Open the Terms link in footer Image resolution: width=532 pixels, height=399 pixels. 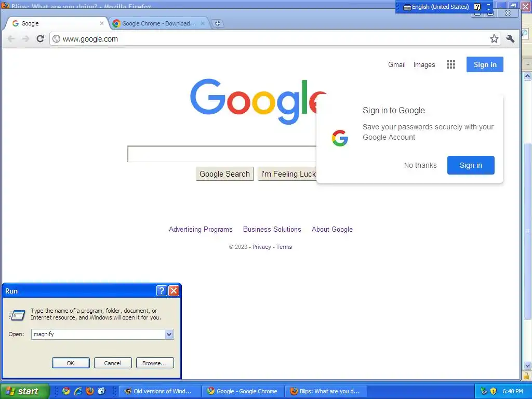tap(284, 247)
